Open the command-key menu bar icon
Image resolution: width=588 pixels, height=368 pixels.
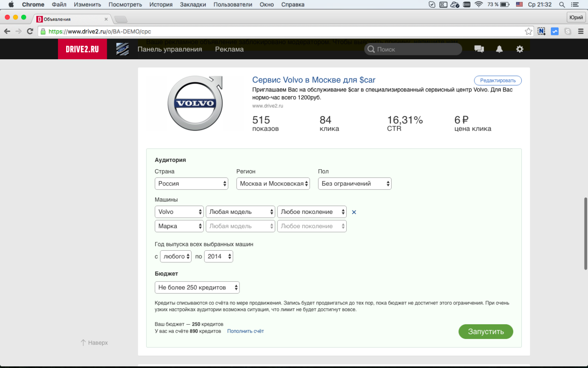[x=443, y=4]
